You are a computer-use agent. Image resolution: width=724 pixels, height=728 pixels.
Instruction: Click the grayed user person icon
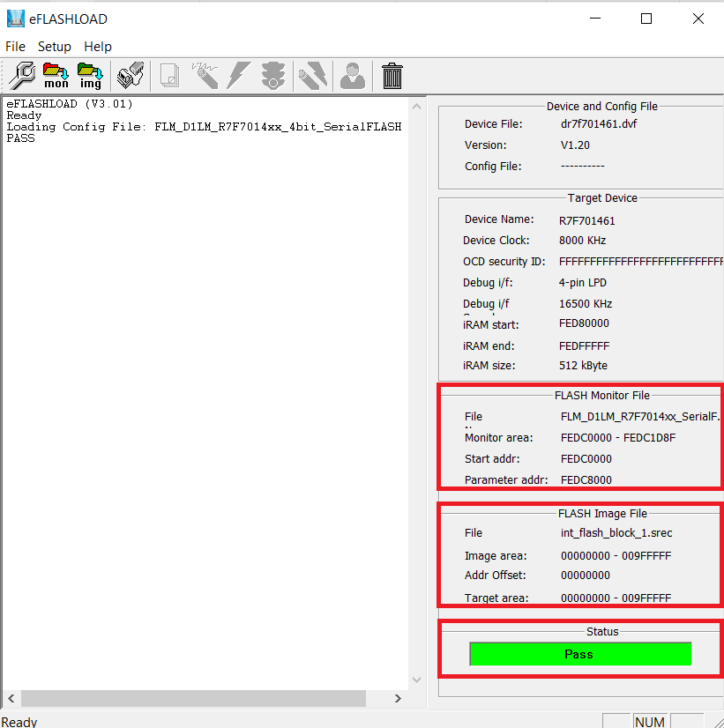[353, 75]
